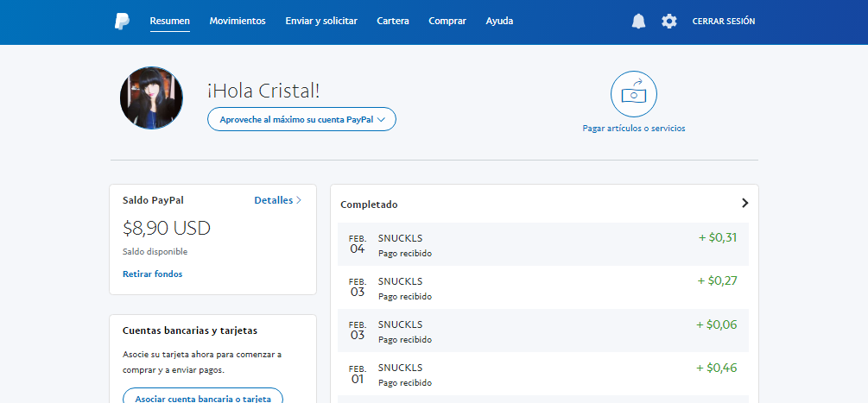Open Feb. 03 SNUCKLS payment +$0,27
The height and width of the screenshot is (403, 868).
pos(543,287)
